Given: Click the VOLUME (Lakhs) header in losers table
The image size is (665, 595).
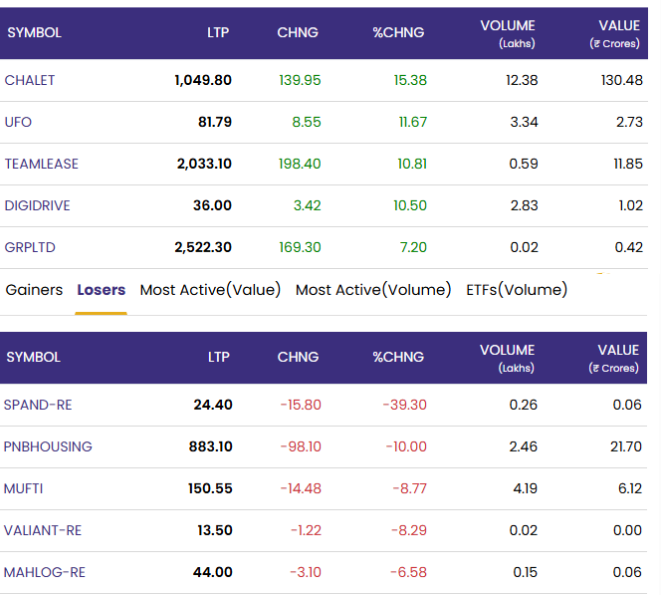Looking at the screenshot, I should tap(507, 358).
